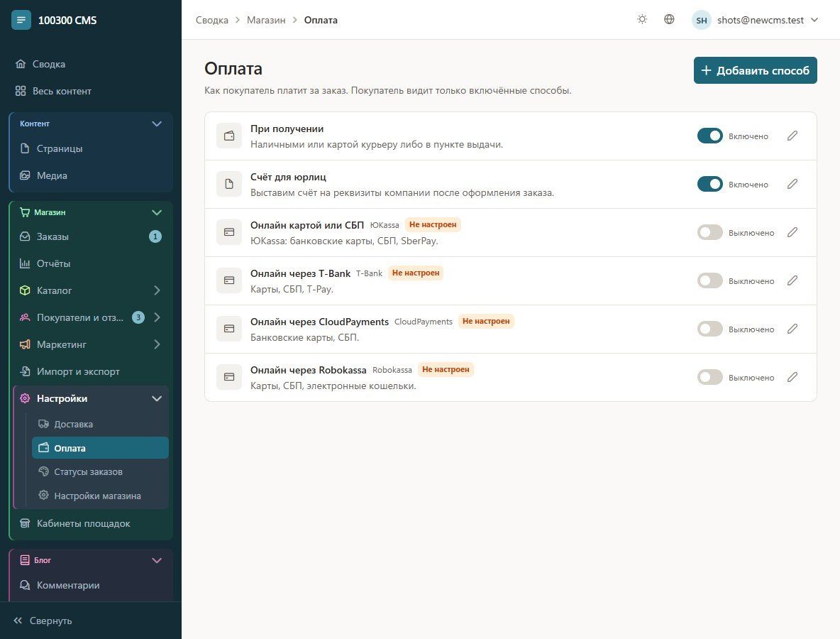The image size is (840, 639).
Task: Open «Доставка» settings page
Action: pos(100,424)
